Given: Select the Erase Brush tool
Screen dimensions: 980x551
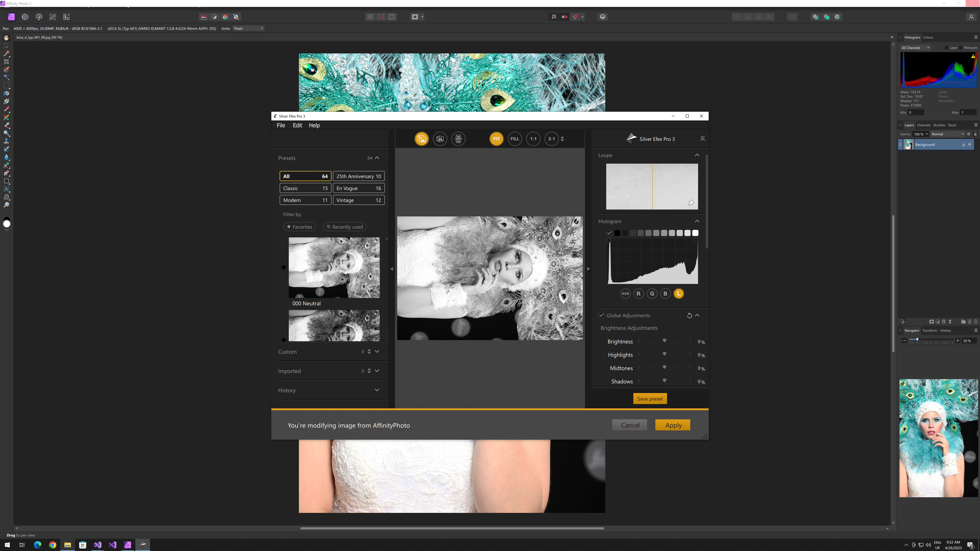Looking at the screenshot, I should pos(6,126).
